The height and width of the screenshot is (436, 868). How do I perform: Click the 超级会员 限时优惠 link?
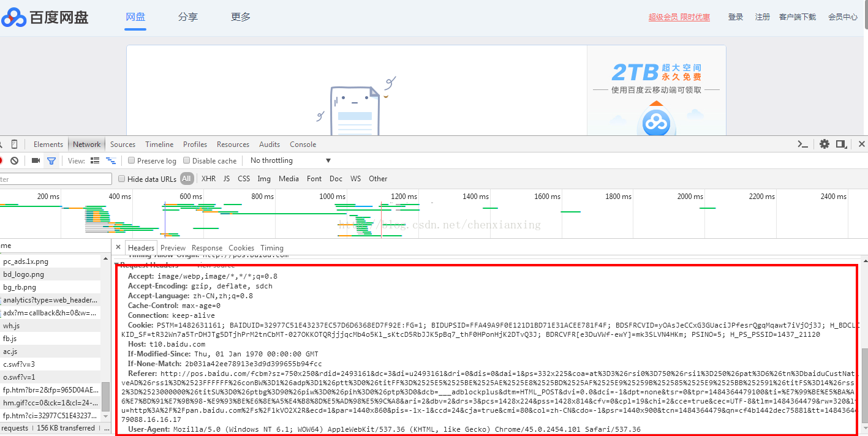pyautogui.click(x=679, y=17)
